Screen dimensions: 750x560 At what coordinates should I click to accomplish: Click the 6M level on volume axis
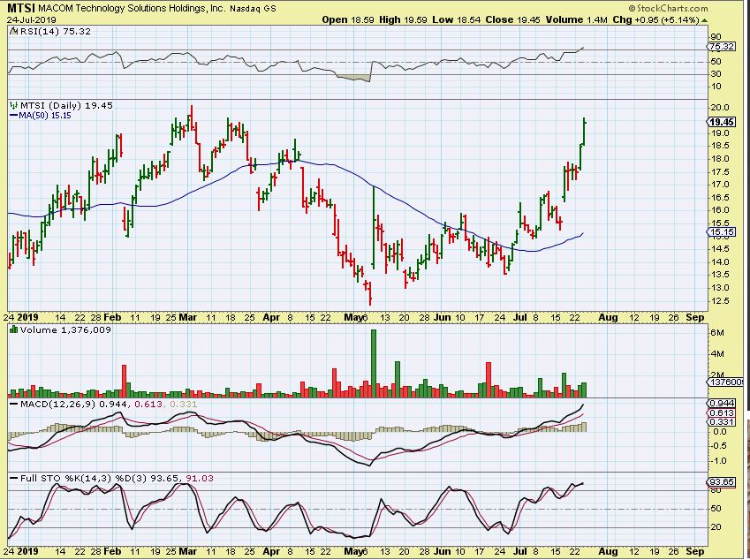(x=717, y=333)
